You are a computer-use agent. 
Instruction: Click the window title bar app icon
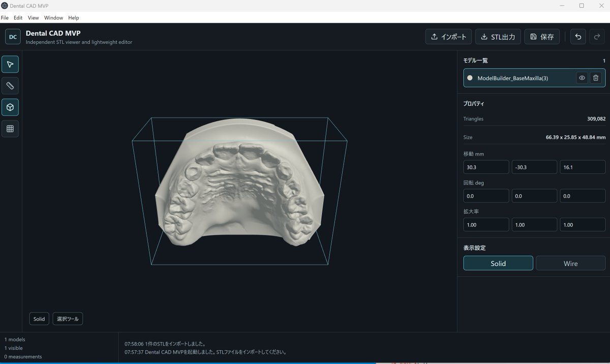click(x=5, y=5)
